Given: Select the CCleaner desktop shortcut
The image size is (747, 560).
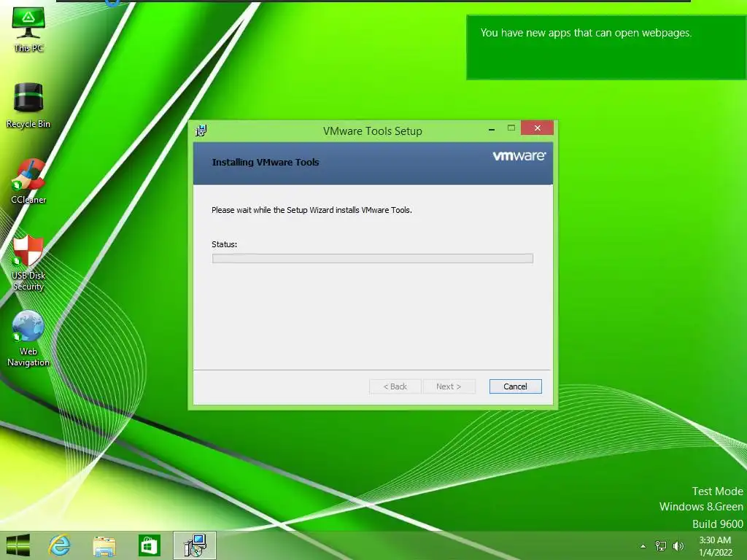Looking at the screenshot, I should pos(28,182).
